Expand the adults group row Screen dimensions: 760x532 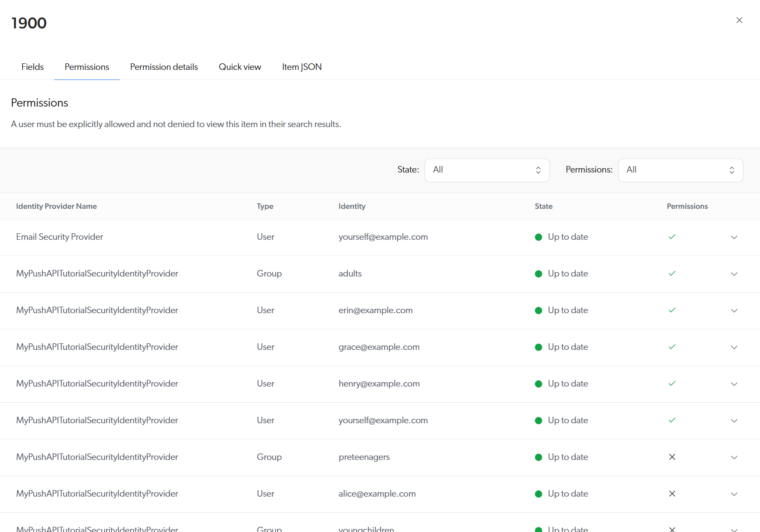(734, 274)
